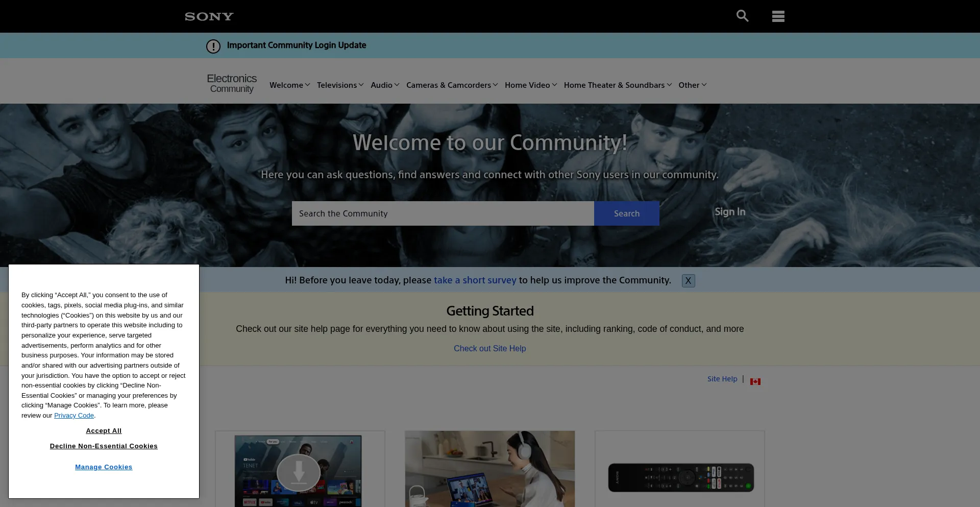Click the blue Search button
The height and width of the screenshot is (507, 980).
tap(626, 213)
